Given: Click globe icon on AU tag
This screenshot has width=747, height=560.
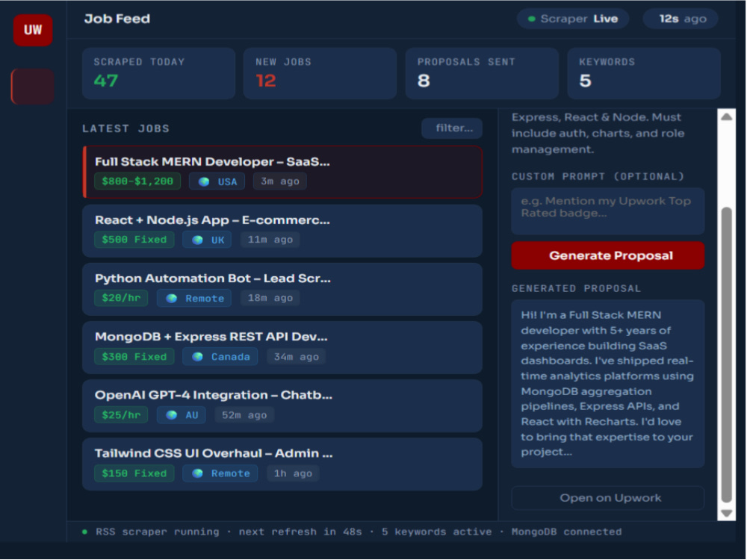Looking at the screenshot, I should (172, 415).
